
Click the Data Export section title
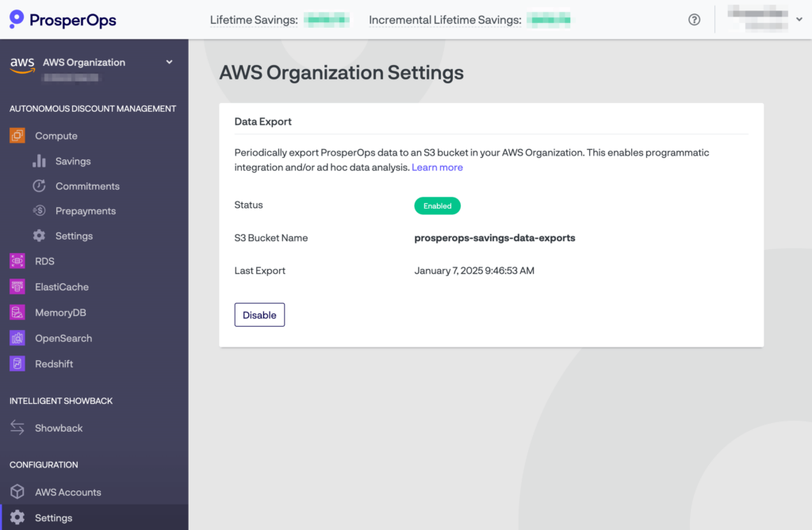tap(263, 121)
